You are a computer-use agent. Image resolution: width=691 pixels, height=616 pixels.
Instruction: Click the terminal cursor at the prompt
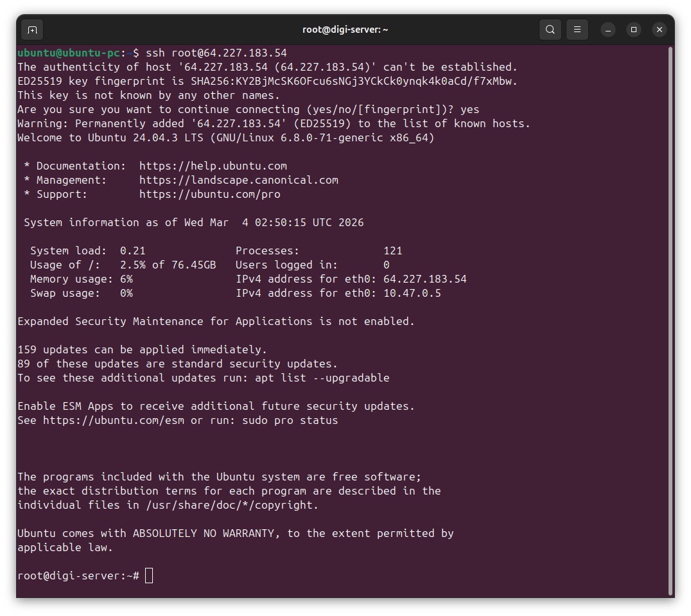pyautogui.click(x=148, y=576)
